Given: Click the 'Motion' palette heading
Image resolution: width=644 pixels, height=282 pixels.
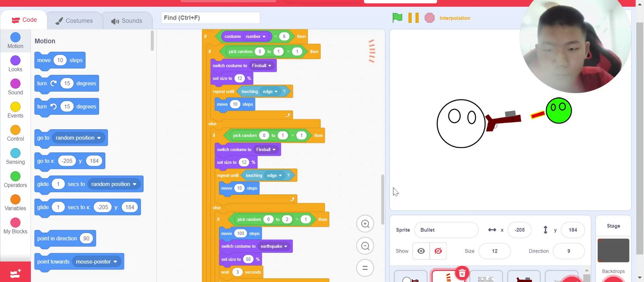Looking at the screenshot, I should click(x=45, y=41).
